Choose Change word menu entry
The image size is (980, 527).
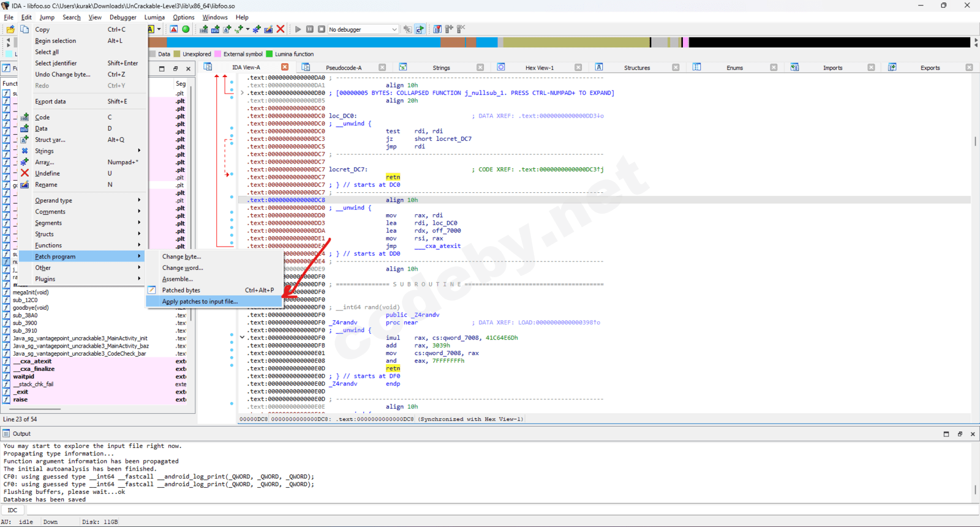[x=214, y=267]
